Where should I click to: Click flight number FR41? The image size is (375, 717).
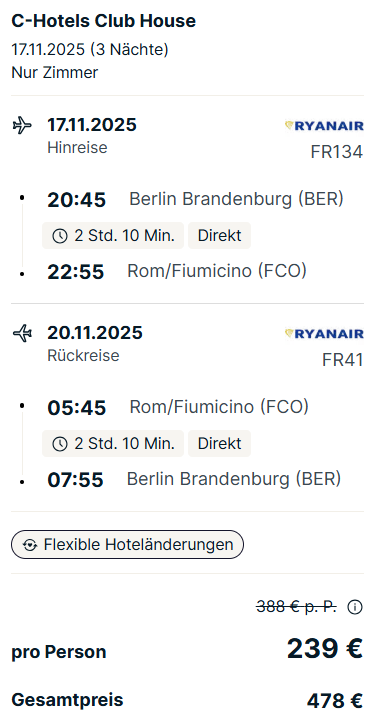(x=343, y=360)
